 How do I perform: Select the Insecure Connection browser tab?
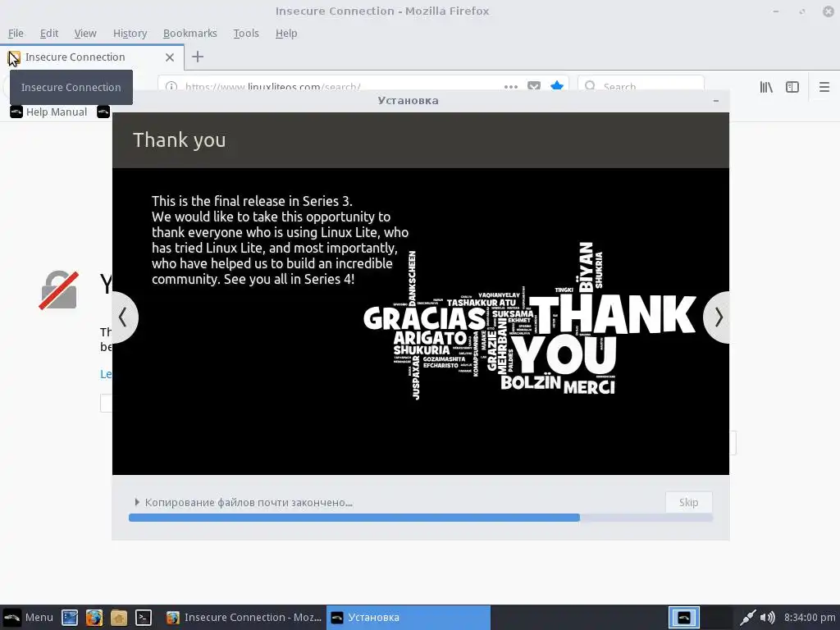click(92, 57)
